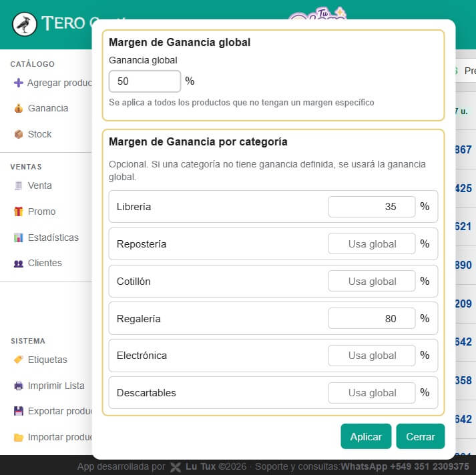Click the Regalería category label
Viewport: 476px width, 475px height.
click(138, 318)
